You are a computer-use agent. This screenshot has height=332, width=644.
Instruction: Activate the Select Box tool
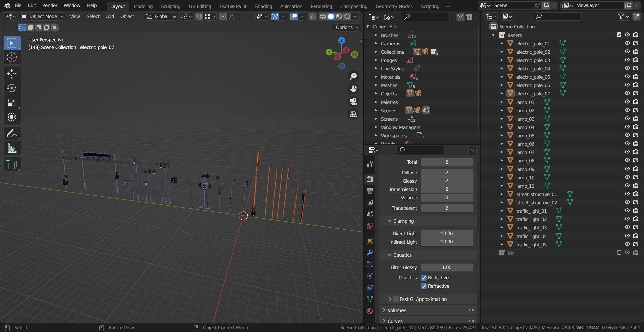coord(12,43)
